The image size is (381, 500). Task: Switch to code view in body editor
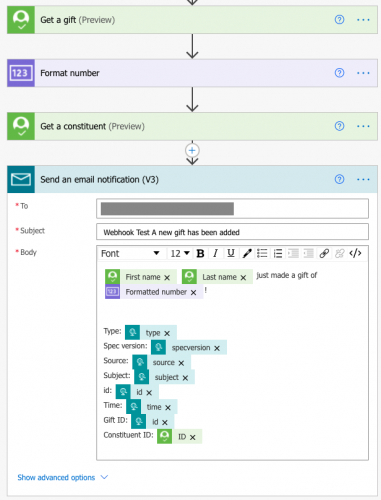(355, 254)
